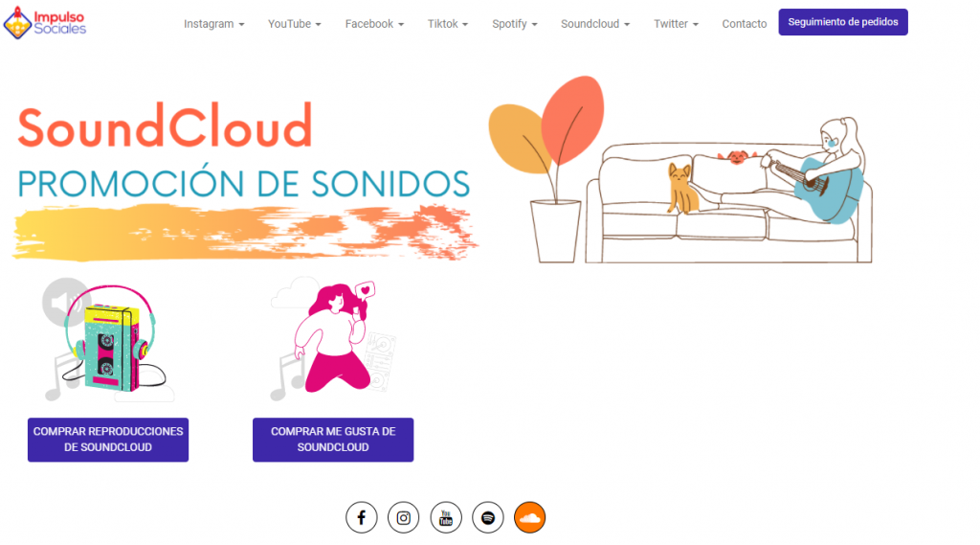This screenshot has width=980, height=545.
Task: Expand the Instagram dropdown menu
Action: click(x=213, y=24)
